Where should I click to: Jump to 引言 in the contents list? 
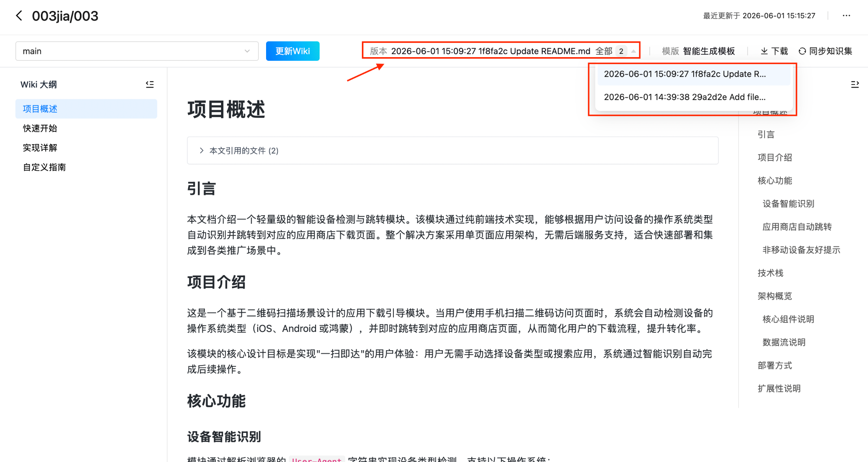tap(766, 135)
